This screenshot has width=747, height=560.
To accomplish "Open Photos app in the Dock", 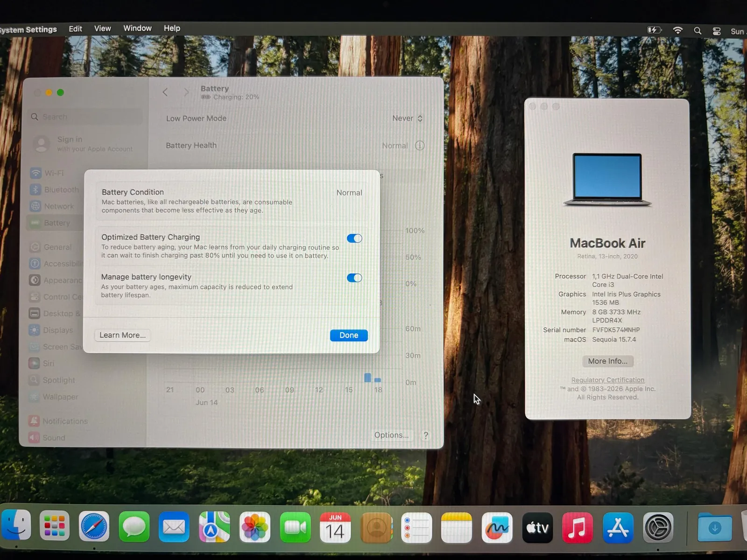I will coord(255,527).
